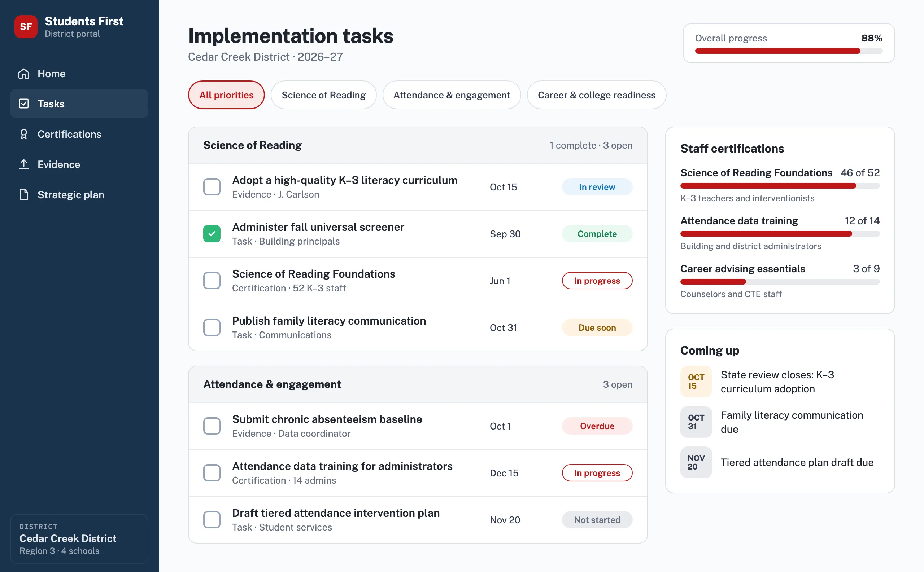Click In progress badge for Dec 15 training
This screenshot has width=924, height=572.
tap(597, 473)
